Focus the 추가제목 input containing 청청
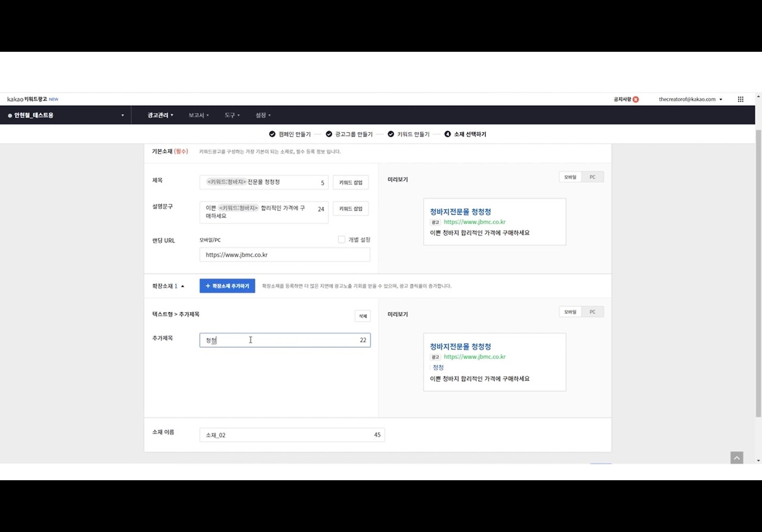 coord(285,340)
